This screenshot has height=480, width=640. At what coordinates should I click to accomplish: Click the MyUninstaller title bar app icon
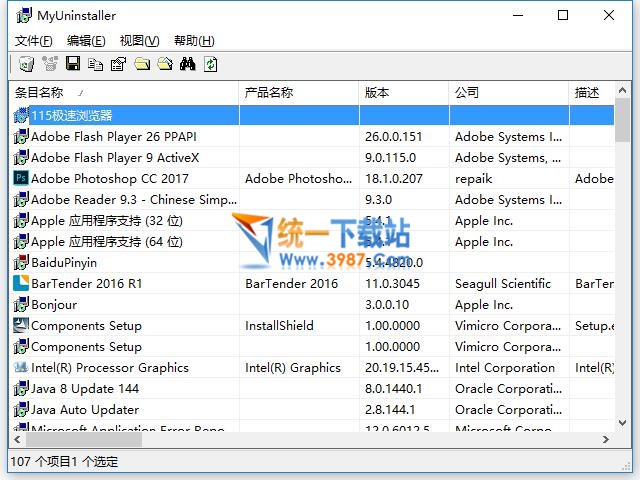click(x=24, y=16)
